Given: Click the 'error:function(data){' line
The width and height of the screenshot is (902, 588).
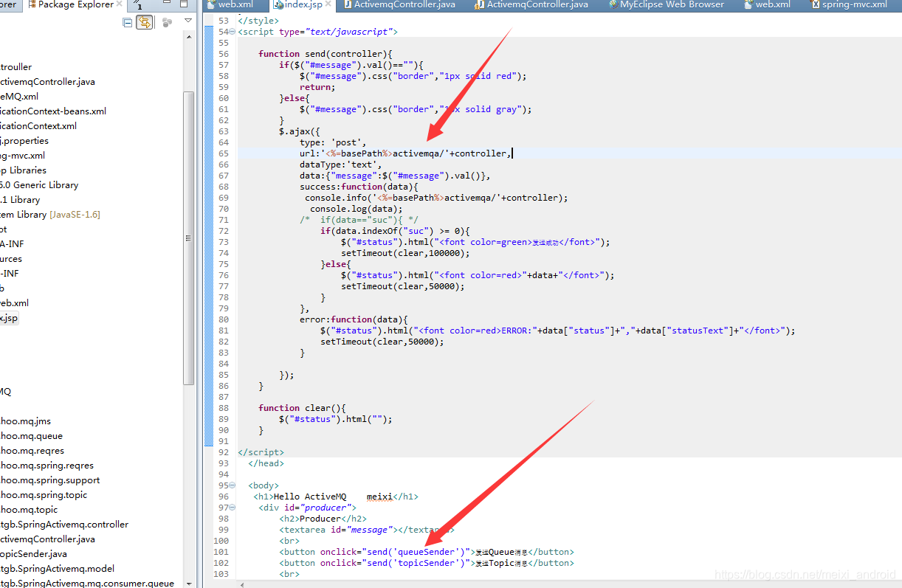Looking at the screenshot, I should tap(354, 319).
